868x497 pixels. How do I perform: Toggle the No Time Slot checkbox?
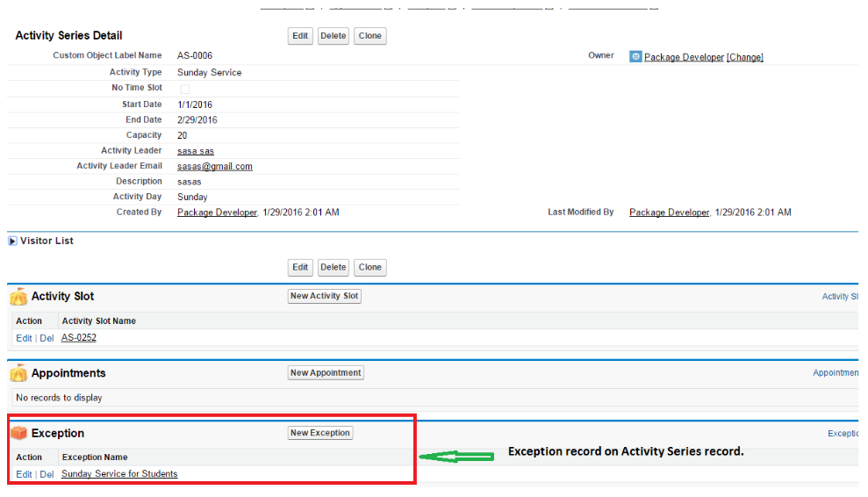coord(184,89)
